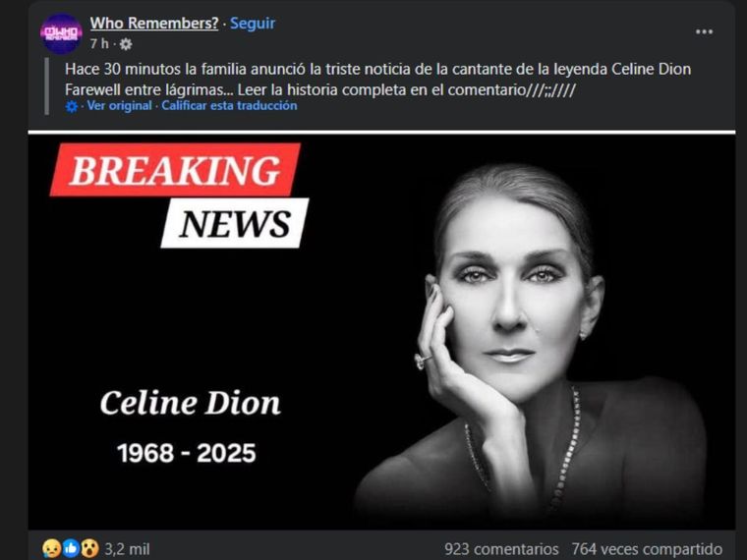View the 3,2 mil reactions list
The width and height of the screenshot is (747, 560).
(127, 549)
